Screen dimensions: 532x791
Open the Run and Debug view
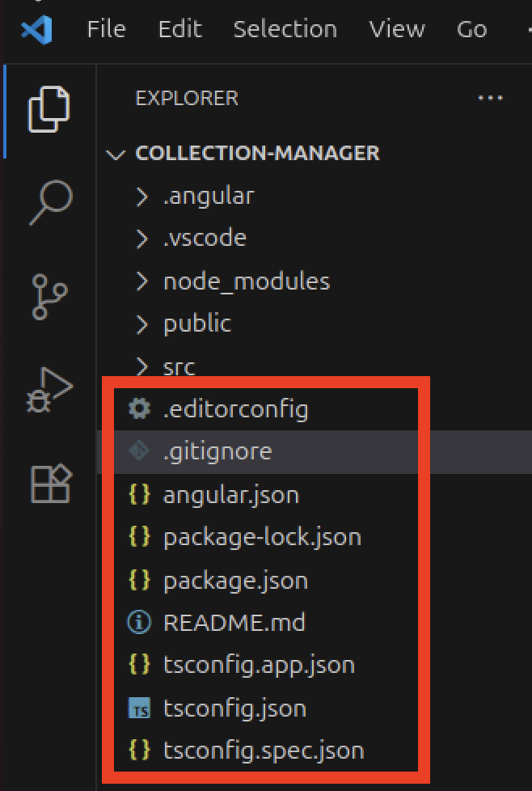click(49, 391)
